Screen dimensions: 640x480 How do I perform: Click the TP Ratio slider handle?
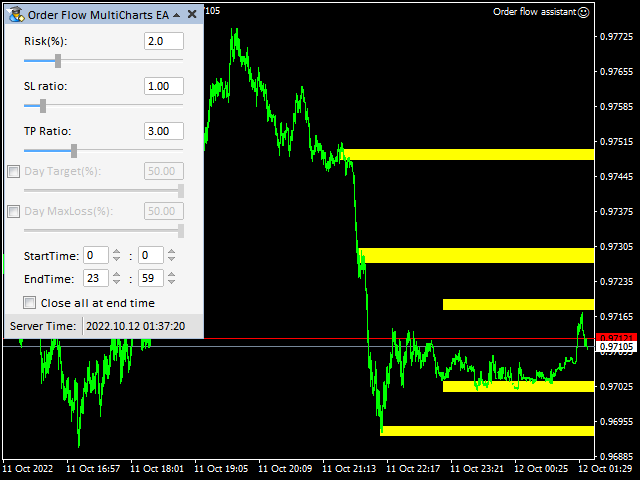74,151
